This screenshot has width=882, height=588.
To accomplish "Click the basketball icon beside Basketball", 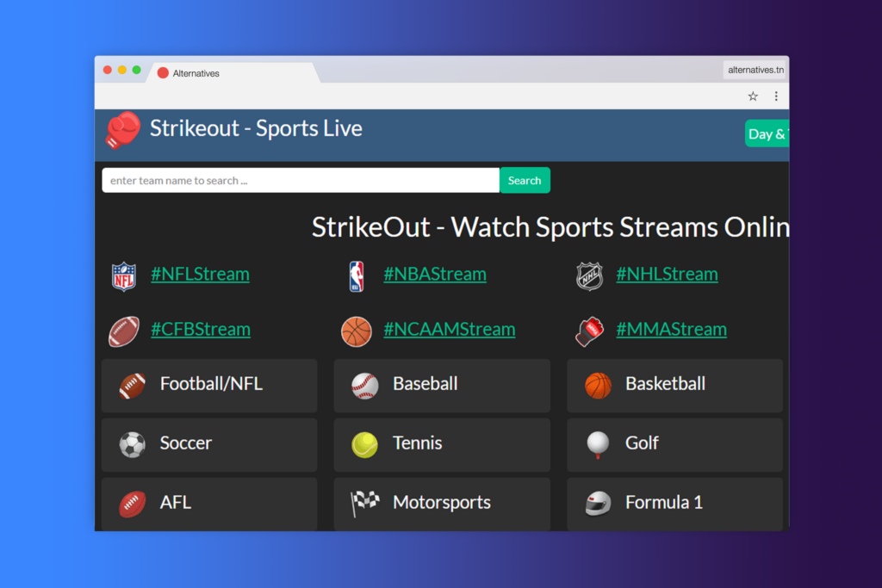I will click(598, 387).
